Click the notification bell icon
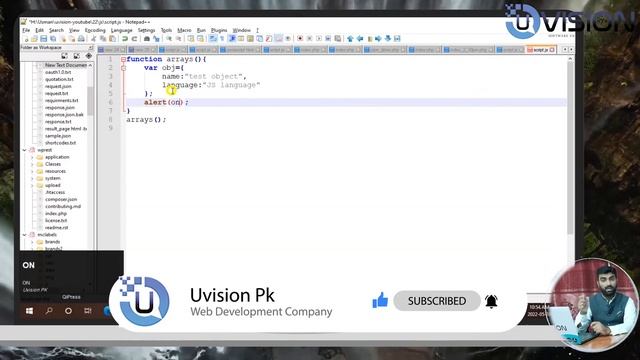The height and width of the screenshot is (360, 640). click(491, 301)
